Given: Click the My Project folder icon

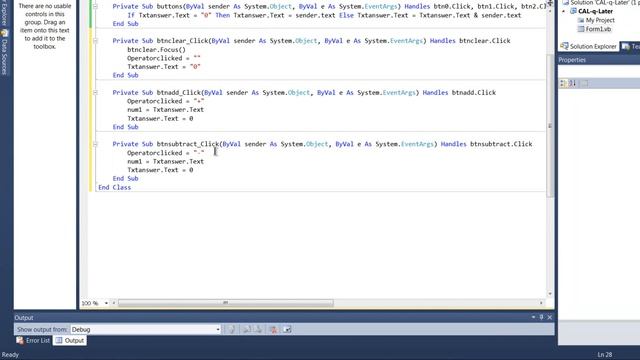Looking at the screenshot, I should (x=581, y=20).
